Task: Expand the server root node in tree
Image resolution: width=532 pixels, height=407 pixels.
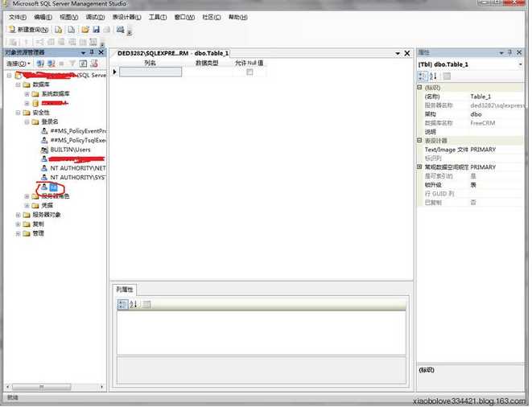Action: pyautogui.click(x=9, y=76)
